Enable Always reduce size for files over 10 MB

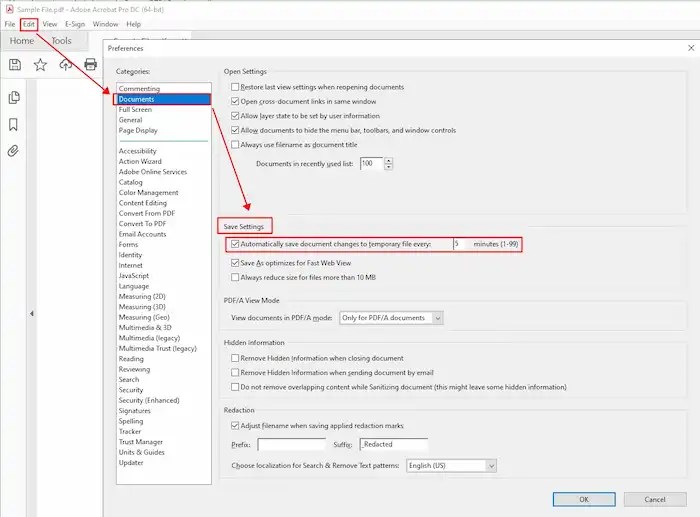(235, 277)
